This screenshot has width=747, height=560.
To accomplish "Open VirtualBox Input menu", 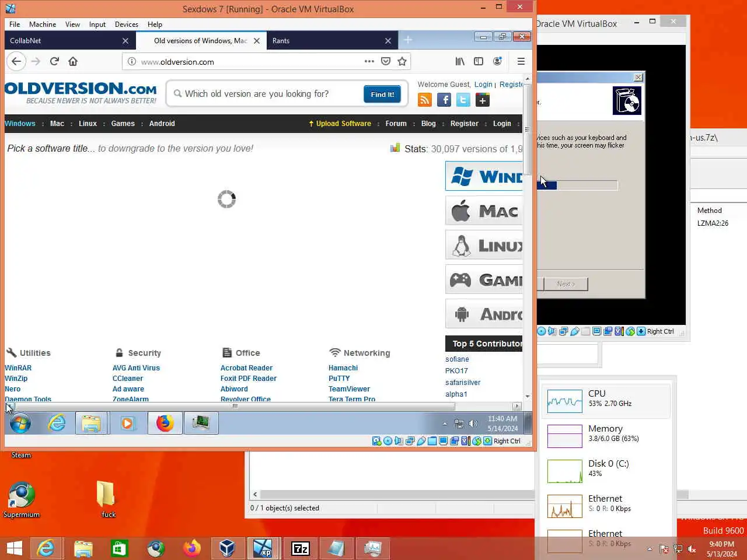I will (97, 24).
